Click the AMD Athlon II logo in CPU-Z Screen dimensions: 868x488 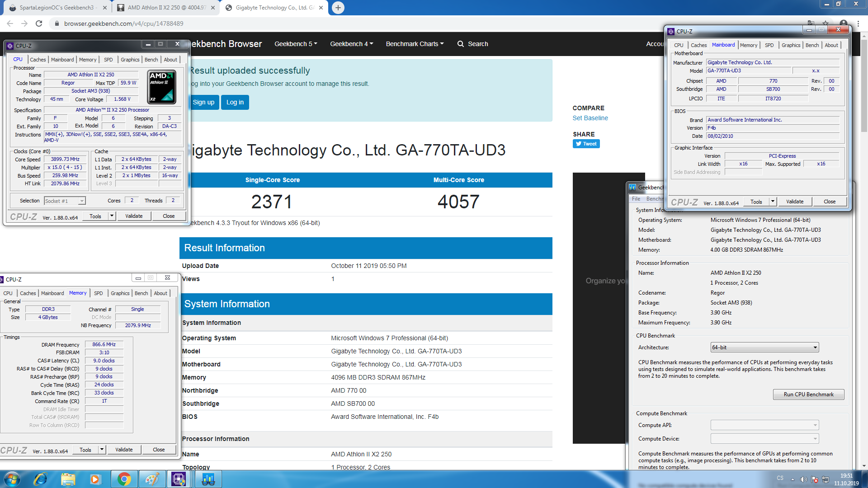[x=162, y=87]
